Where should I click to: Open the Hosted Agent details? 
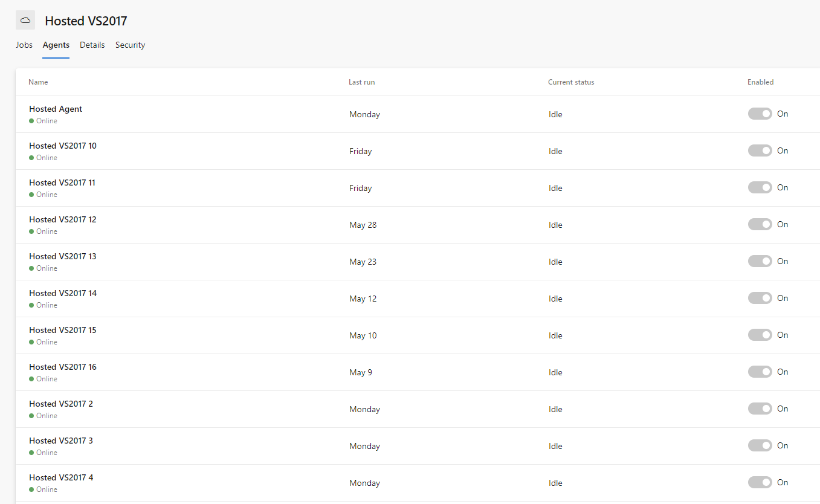coord(55,109)
